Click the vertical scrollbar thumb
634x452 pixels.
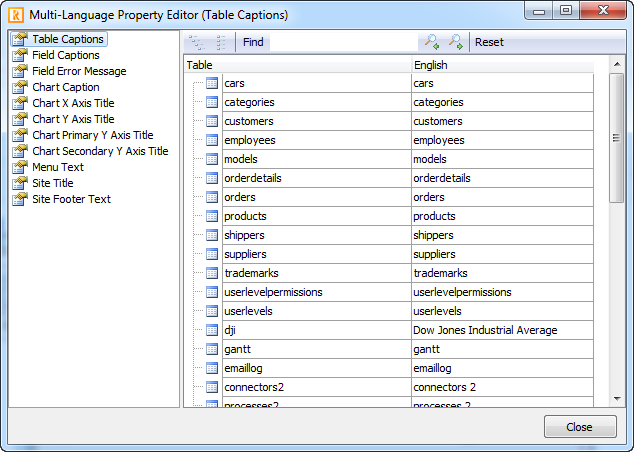tap(617, 138)
